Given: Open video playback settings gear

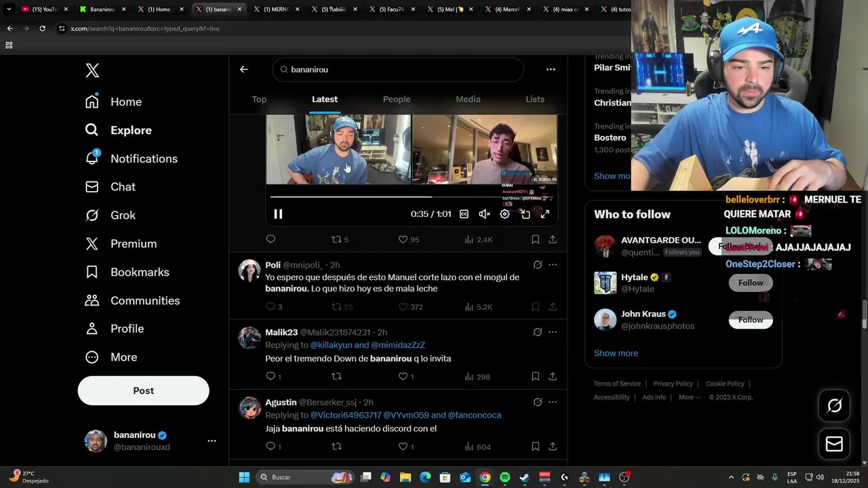Looking at the screenshot, I should (505, 214).
